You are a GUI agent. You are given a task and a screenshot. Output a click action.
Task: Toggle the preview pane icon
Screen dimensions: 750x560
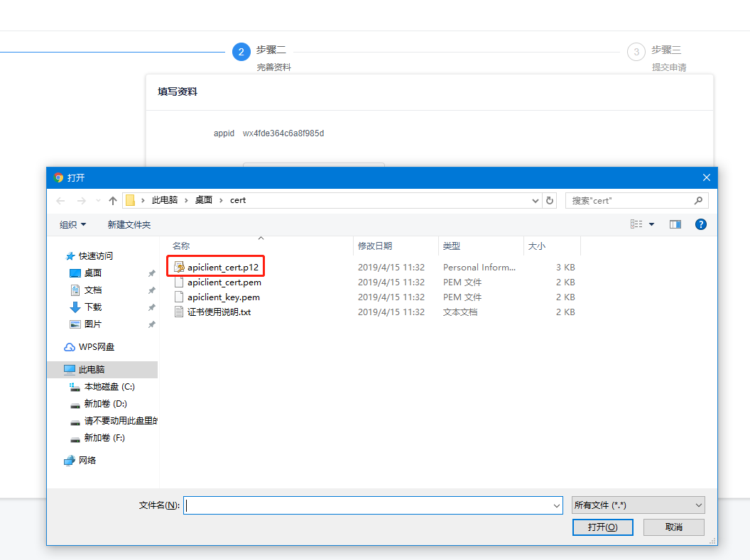[675, 224]
